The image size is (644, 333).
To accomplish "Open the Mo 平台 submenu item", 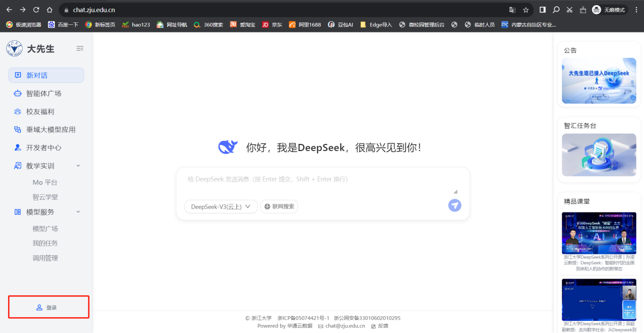I will pyautogui.click(x=45, y=183).
